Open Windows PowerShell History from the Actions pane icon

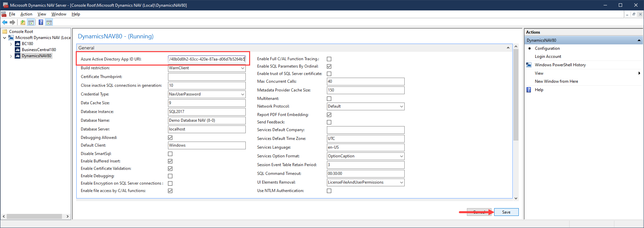pos(529,65)
